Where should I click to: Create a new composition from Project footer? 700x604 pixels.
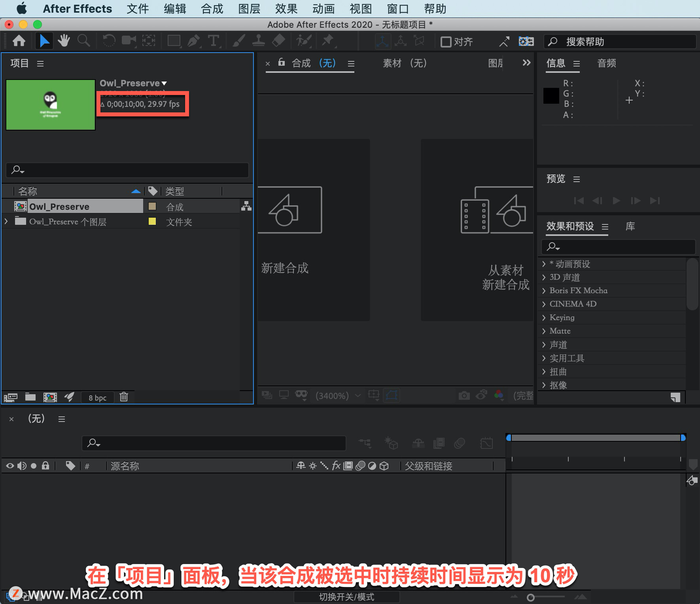50,397
